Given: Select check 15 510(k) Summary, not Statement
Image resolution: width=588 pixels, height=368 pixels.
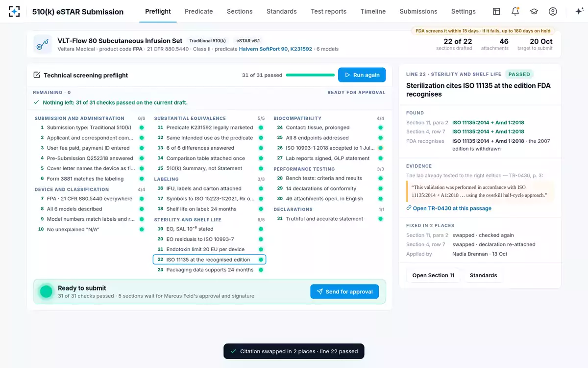Looking at the screenshot, I should click(x=209, y=168).
